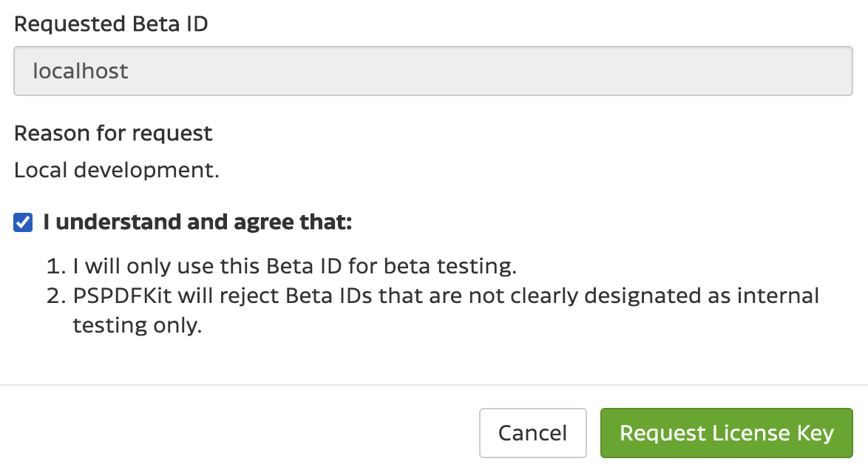The image size is (868, 470).
Task: Click the 'Reason for request' heading
Action: (112, 133)
